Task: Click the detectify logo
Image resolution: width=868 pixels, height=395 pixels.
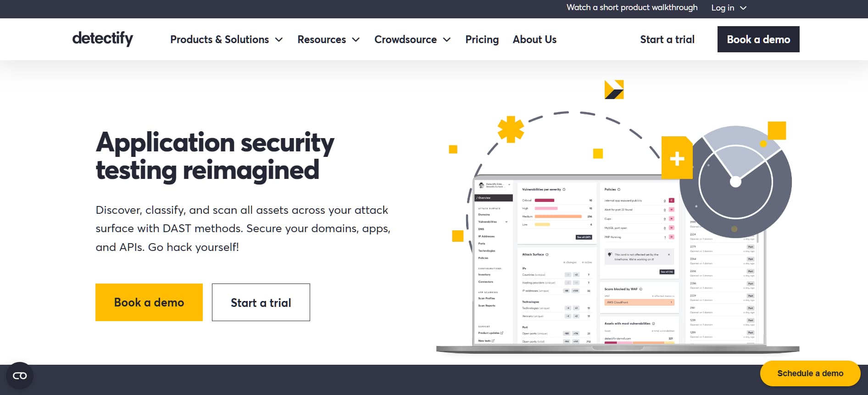Action: 103,39
